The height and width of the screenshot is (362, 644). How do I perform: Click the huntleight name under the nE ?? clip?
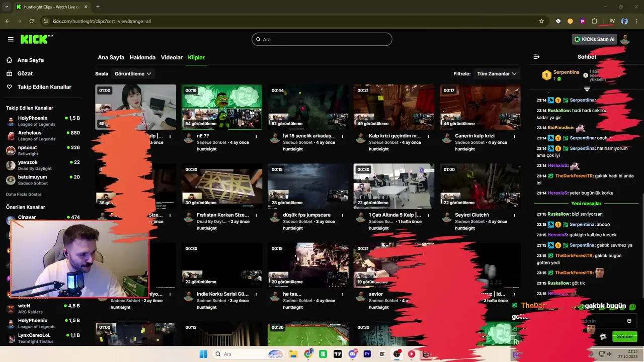(x=207, y=149)
